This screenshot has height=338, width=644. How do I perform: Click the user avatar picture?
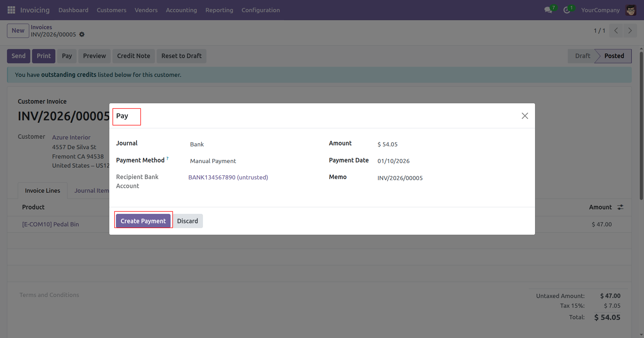pyautogui.click(x=630, y=10)
